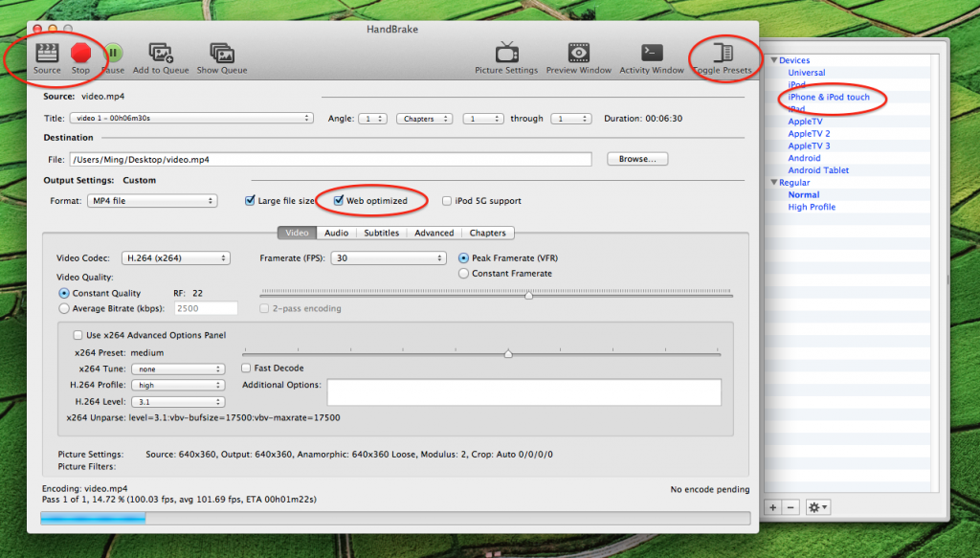This screenshot has width=980, height=558.
Task: Click the Browse button for destination
Action: click(637, 159)
